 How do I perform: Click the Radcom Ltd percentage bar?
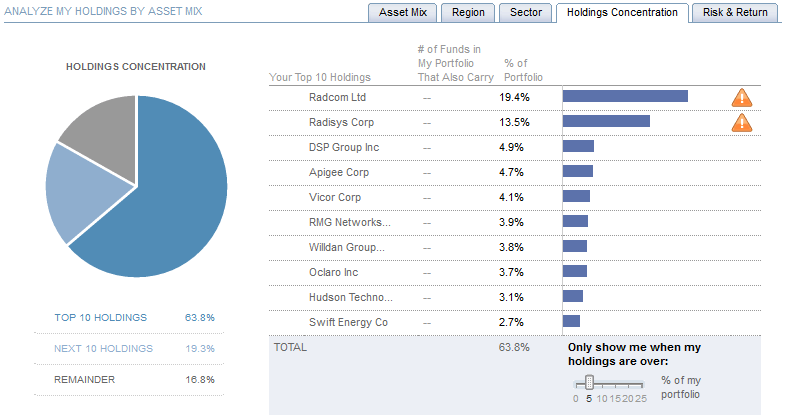click(x=625, y=97)
